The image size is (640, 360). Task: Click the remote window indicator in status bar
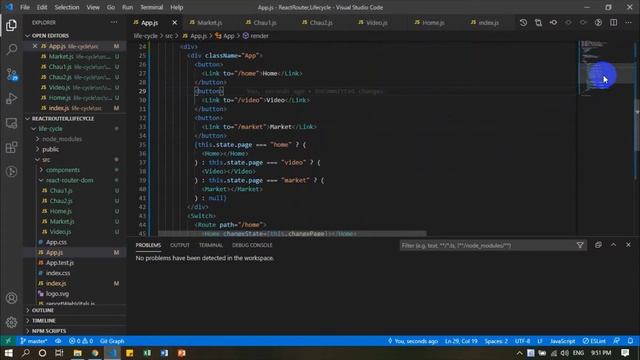(8, 341)
